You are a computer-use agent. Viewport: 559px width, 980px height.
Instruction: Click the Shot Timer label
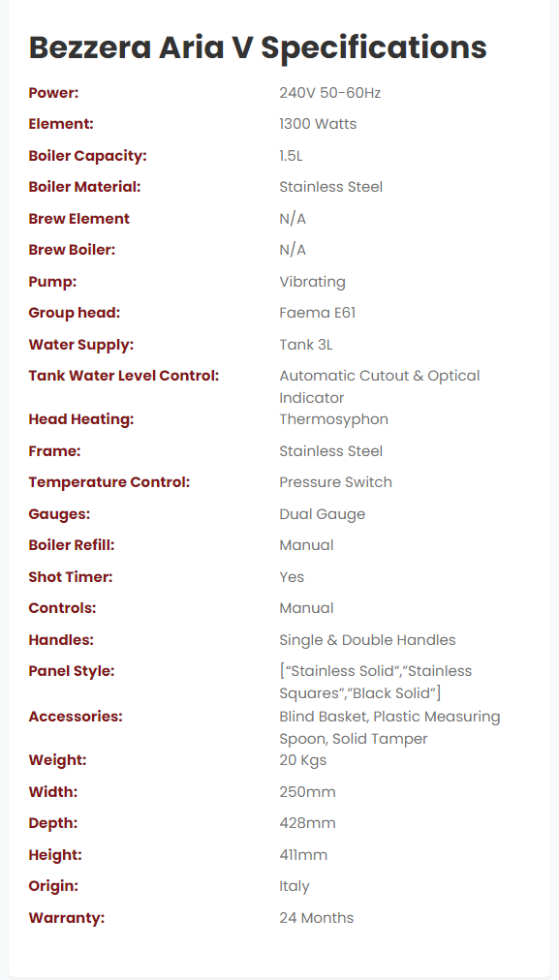[x=71, y=577]
